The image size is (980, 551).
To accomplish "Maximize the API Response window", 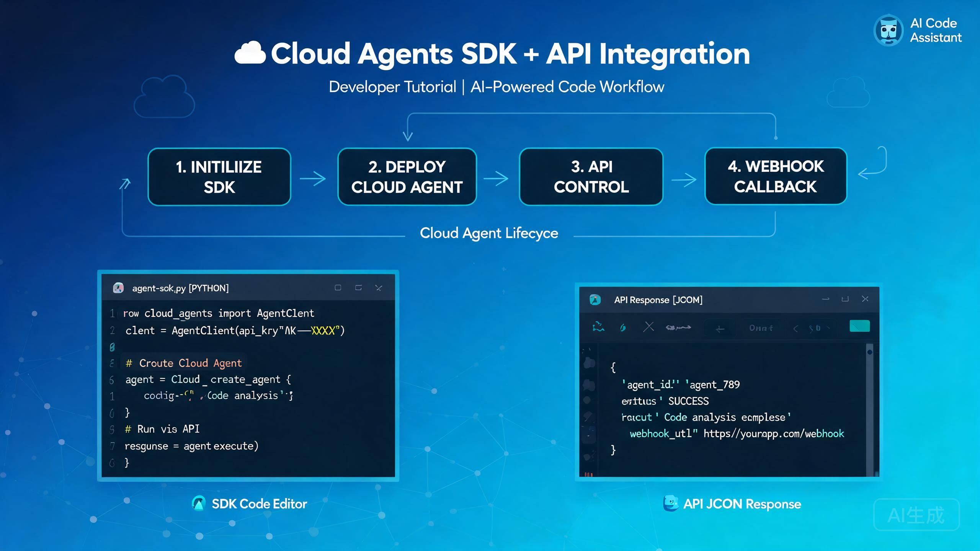I will (845, 299).
